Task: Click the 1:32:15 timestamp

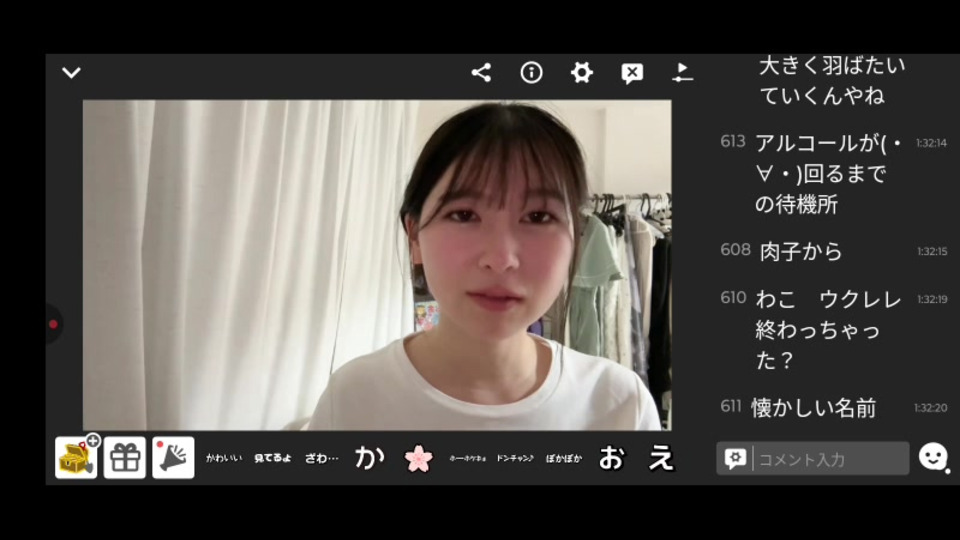Action: [932, 251]
